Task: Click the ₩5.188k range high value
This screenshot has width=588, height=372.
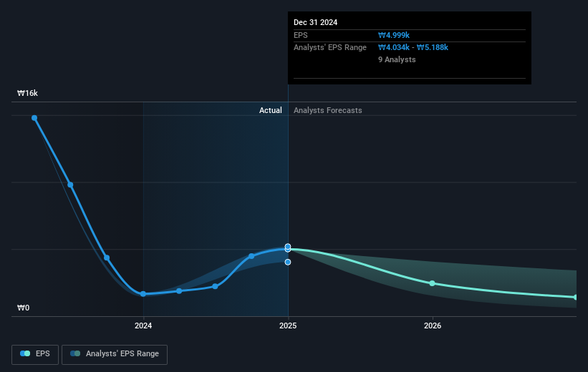Action: pyautogui.click(x=433, y=48)
